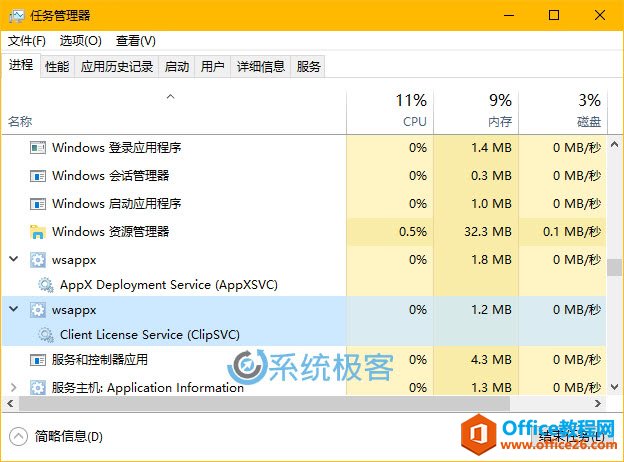Collapse the first wsappx group
This screenshot has width=624, height=462.
click(x=14, y=259)
